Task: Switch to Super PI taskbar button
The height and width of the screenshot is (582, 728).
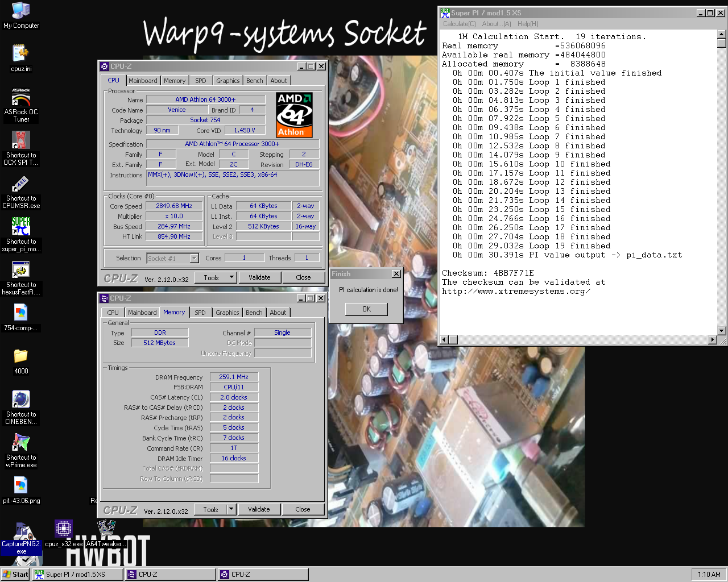Action: pos(77,574)
